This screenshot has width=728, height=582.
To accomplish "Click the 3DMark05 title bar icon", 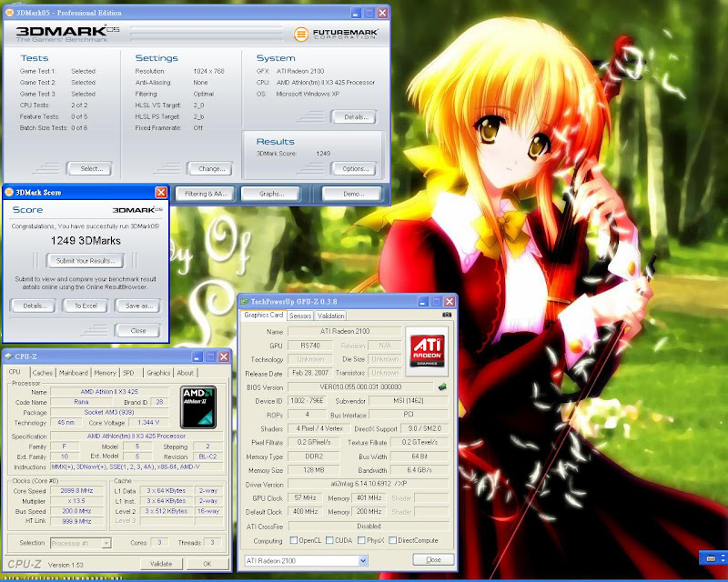I will [x=9, y=13].
